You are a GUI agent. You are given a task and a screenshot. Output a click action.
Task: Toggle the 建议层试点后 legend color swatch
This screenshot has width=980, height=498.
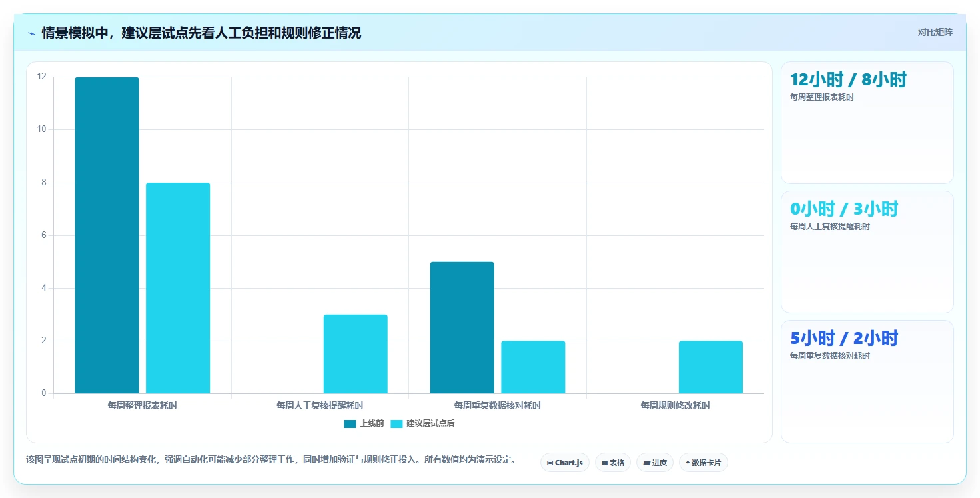point(396,424)
